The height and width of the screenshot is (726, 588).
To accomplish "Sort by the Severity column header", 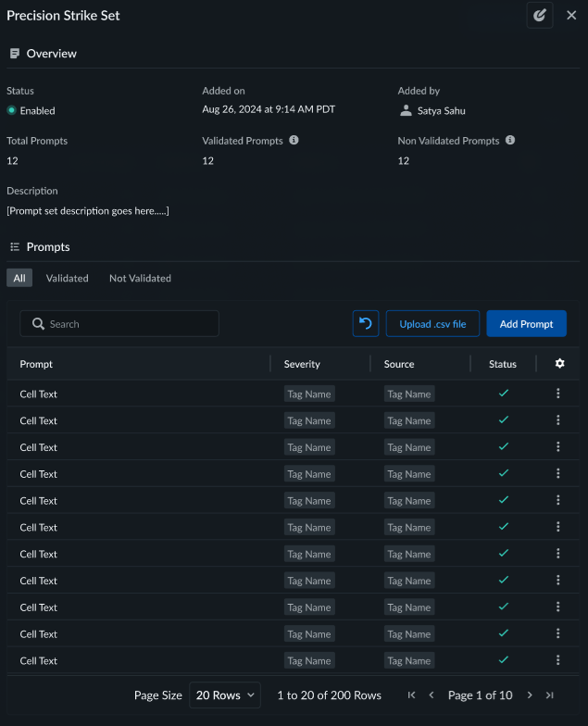I will tap(302, 364).
